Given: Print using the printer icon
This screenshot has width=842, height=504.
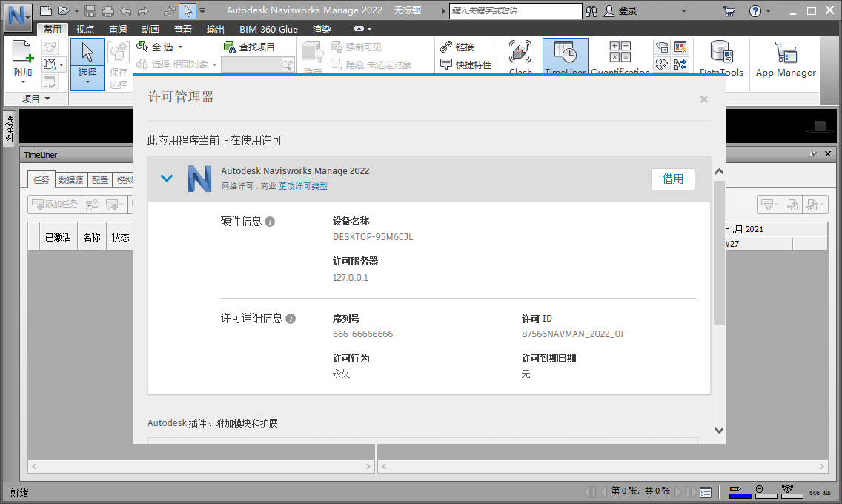Looking at the screenshot, I should pyautogui.click(x=108, y=10).
